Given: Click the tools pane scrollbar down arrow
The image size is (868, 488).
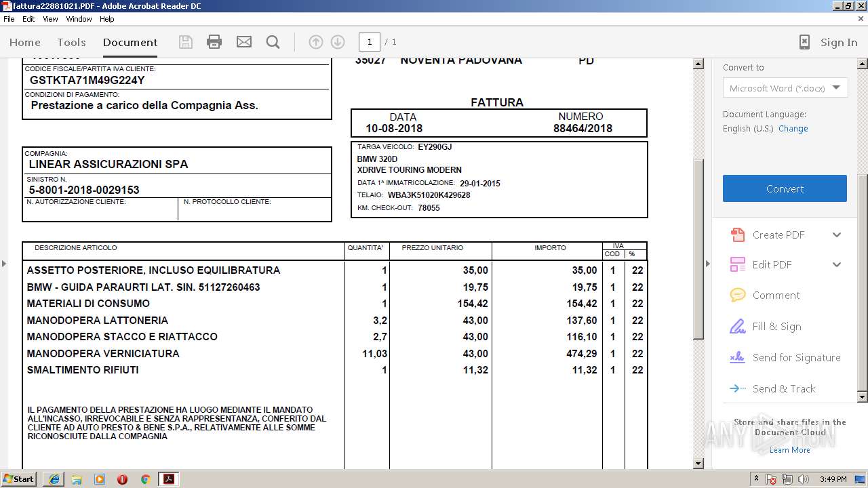Looking at the screenshot, I should pyautogui.click(x=863, y=396).
